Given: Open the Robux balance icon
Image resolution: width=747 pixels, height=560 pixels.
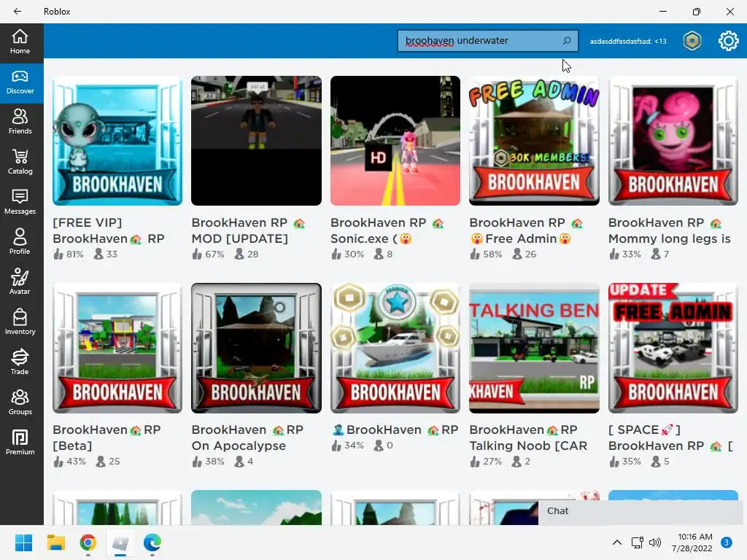Looking at the screenshot, I should [692, 41].
